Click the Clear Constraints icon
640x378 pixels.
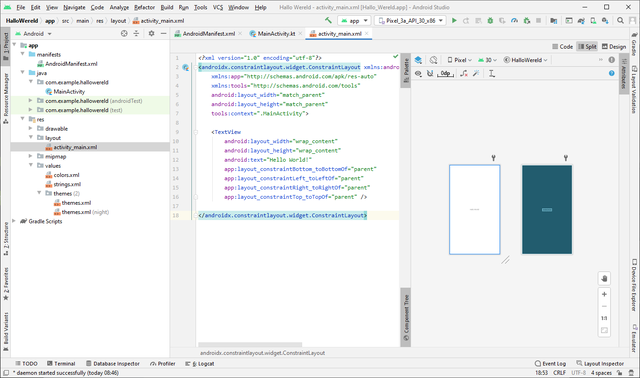(x=464, y=73)
